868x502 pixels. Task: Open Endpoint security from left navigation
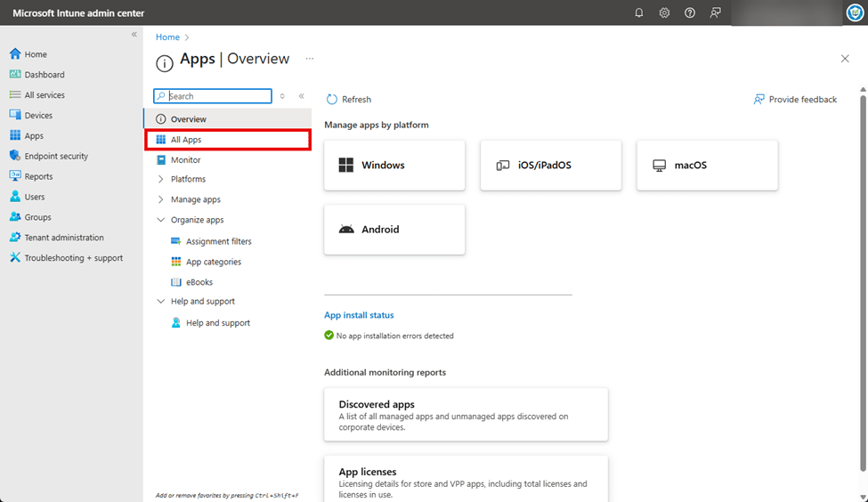[x=55, y=157]
